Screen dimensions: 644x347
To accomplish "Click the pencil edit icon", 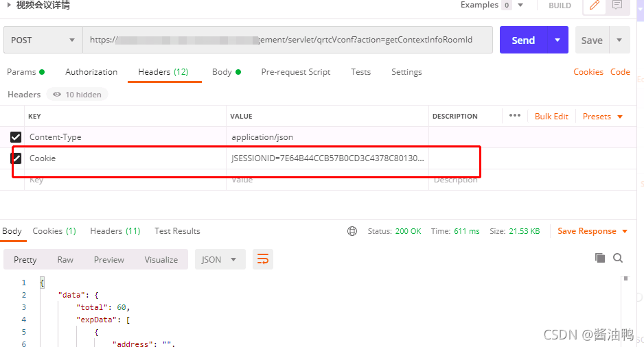I will coord(595,5).
